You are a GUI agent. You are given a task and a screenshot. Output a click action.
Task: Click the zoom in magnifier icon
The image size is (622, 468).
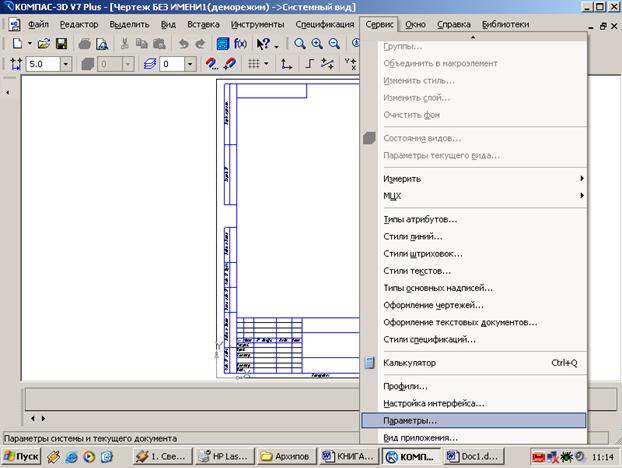click(317, 44)
